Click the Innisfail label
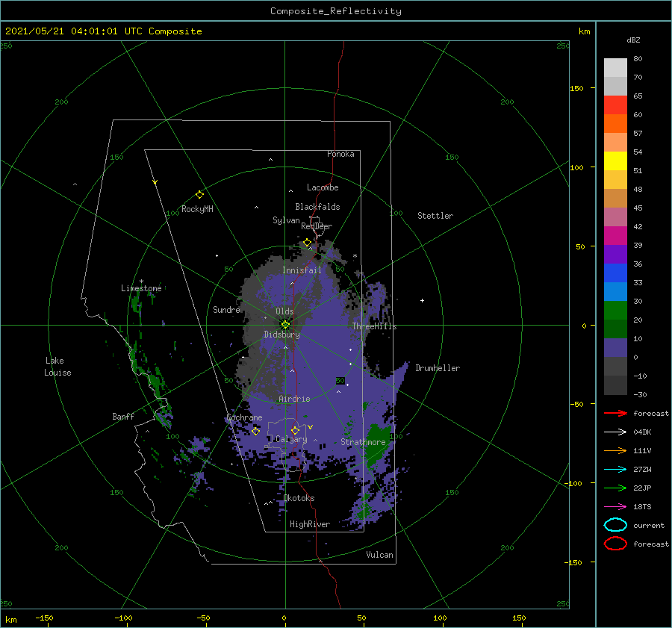The image size is (672, 628). [x=302, y=270]
